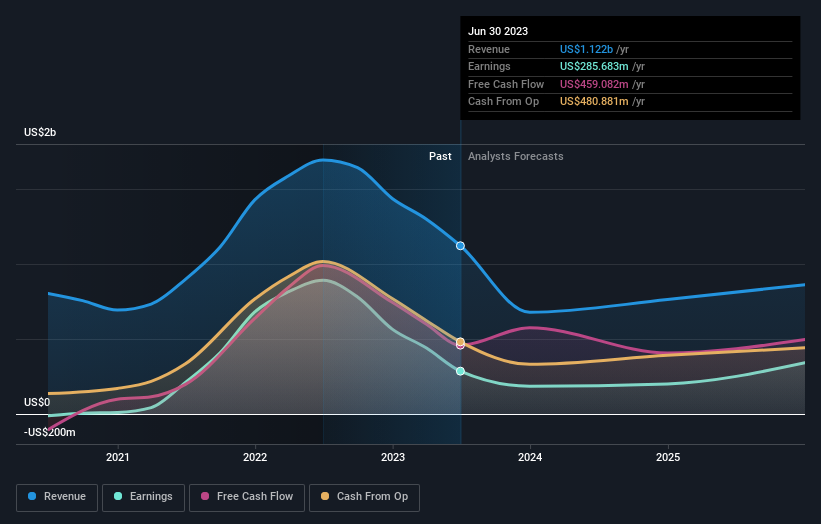Viewport: 821px width, 524px height.
Task: Click the Earnings row label in tooltip
Action: [489, 66]
